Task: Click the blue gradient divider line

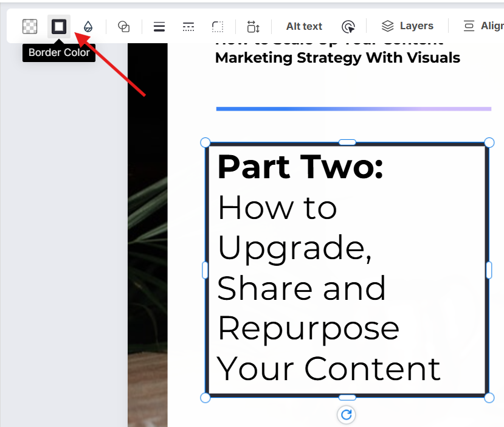Action: pos(353,109)
